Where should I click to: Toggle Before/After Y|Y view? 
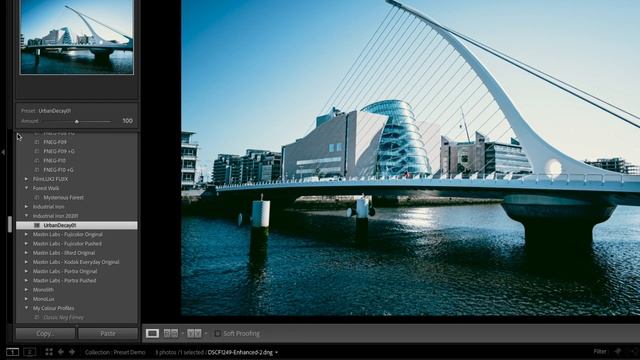pos(194,333)
